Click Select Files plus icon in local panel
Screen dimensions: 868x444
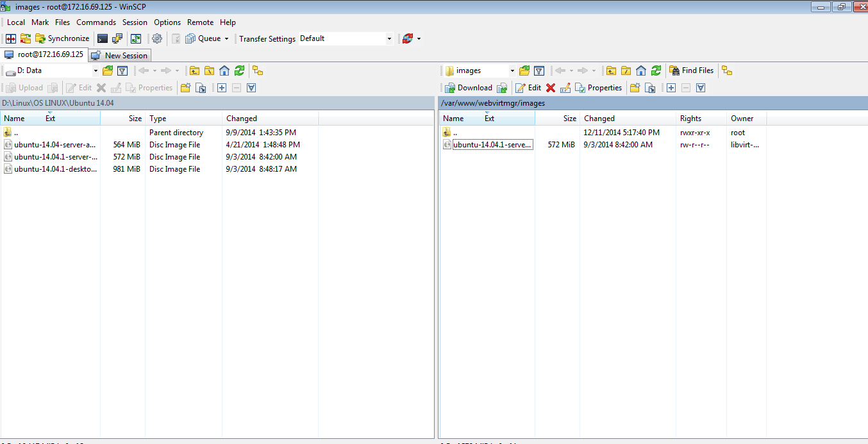[222, 88]
